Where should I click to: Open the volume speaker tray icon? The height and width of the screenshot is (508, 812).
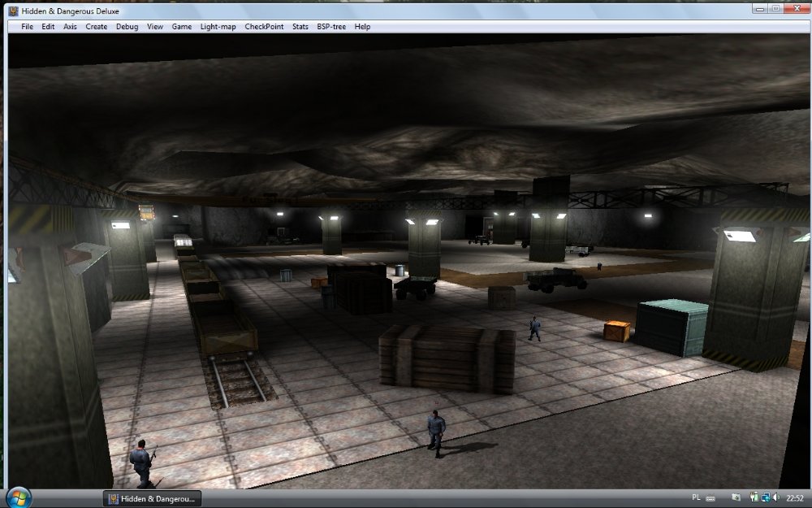point(776,497)
